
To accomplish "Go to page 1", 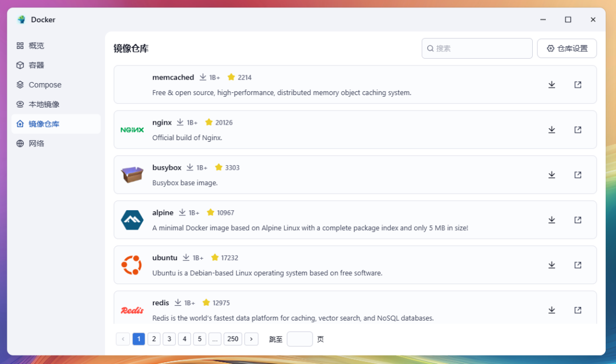I will (139, 339).
